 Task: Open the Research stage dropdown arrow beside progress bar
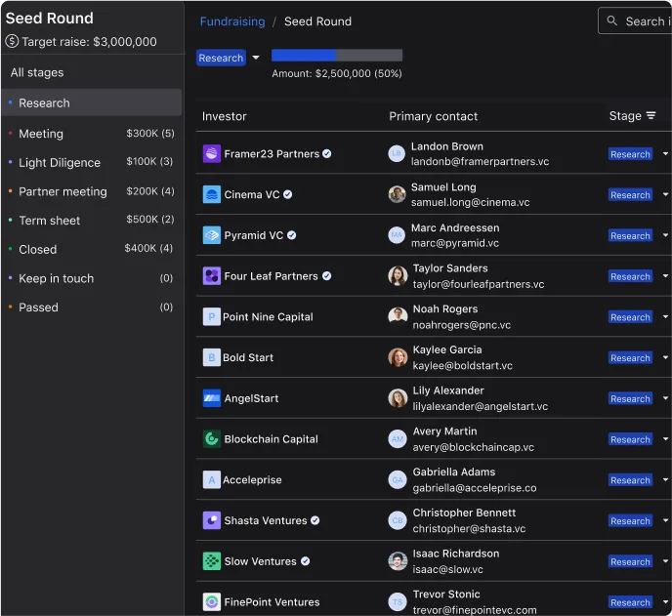pyautogui.click(x=256, y=58)
